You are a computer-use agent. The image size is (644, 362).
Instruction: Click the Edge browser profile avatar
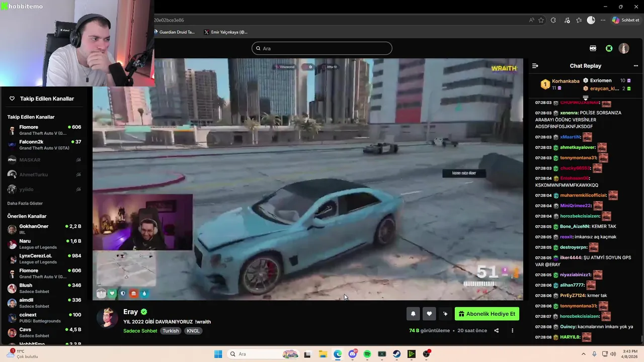click(591, 20)
